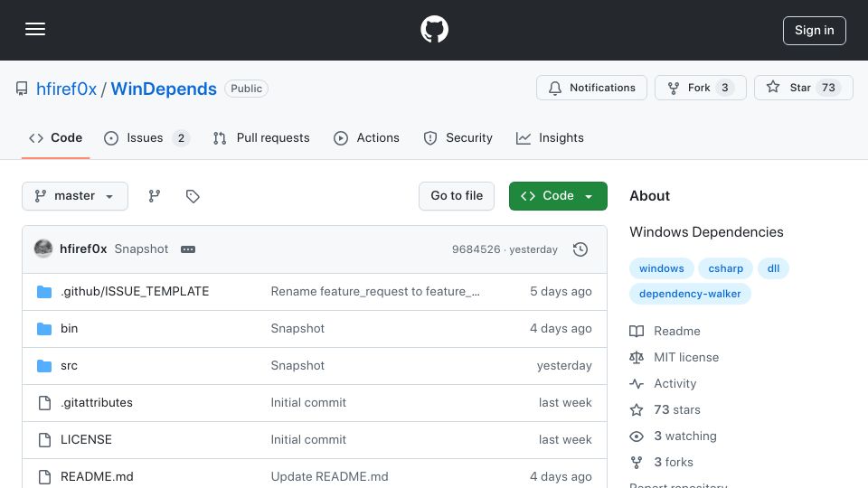Open the LICENSE file
The width and height of the screenshot is (868, 488).
coord(86,440)
